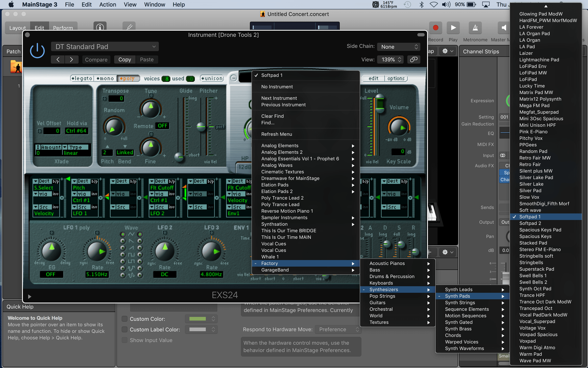588x368 pixels.
Task: Click the Apple menu icon
Action: coord(11,4)
